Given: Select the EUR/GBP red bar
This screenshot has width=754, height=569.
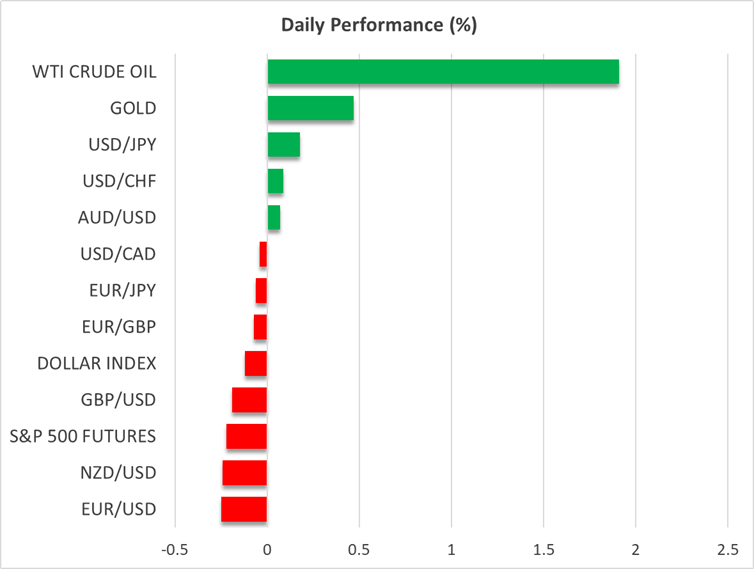Looking at the screenshot, I should (260, 327).
